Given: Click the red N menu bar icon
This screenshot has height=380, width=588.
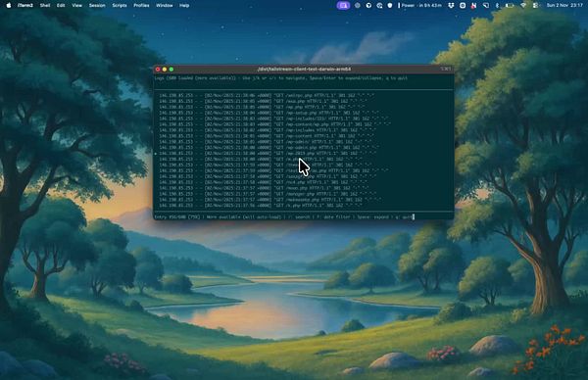Looking at the screenshot, I should coord(474,5).
